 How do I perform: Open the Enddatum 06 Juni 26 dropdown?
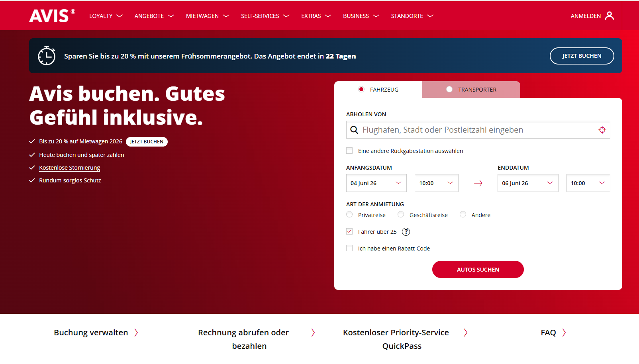(x=528, y=183)
